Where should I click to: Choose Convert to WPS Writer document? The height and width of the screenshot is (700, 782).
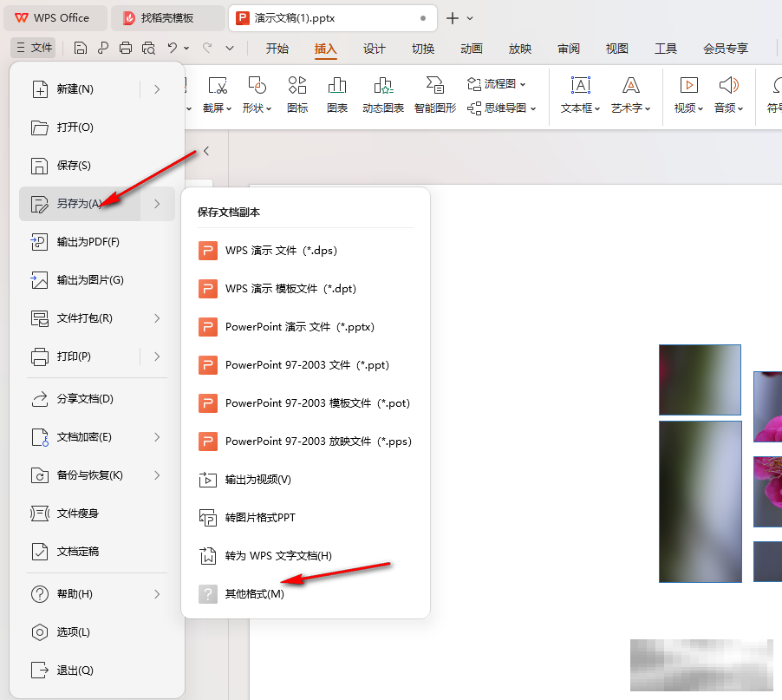point(305,556)
